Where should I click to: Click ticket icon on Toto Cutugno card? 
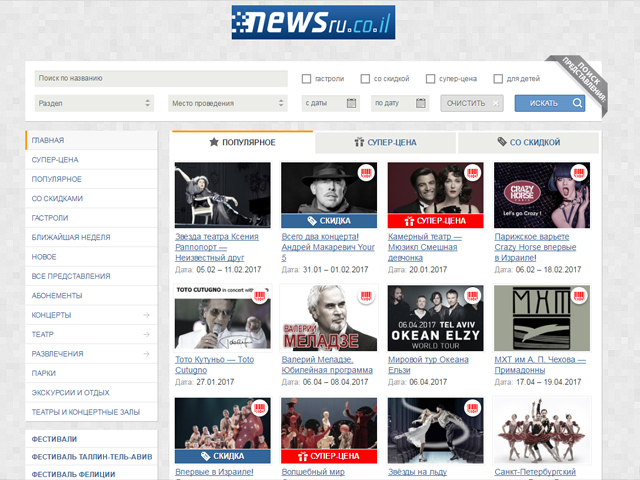click(x=260, y=296)
